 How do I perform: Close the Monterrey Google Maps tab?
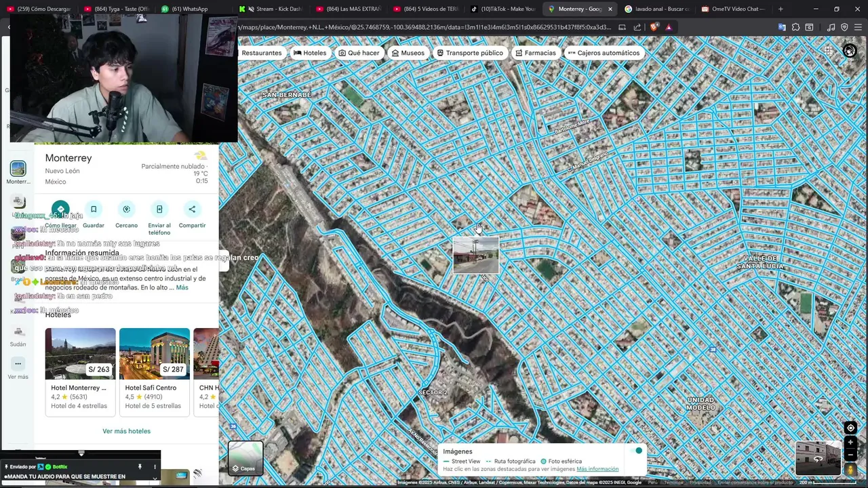pos(610,9)
